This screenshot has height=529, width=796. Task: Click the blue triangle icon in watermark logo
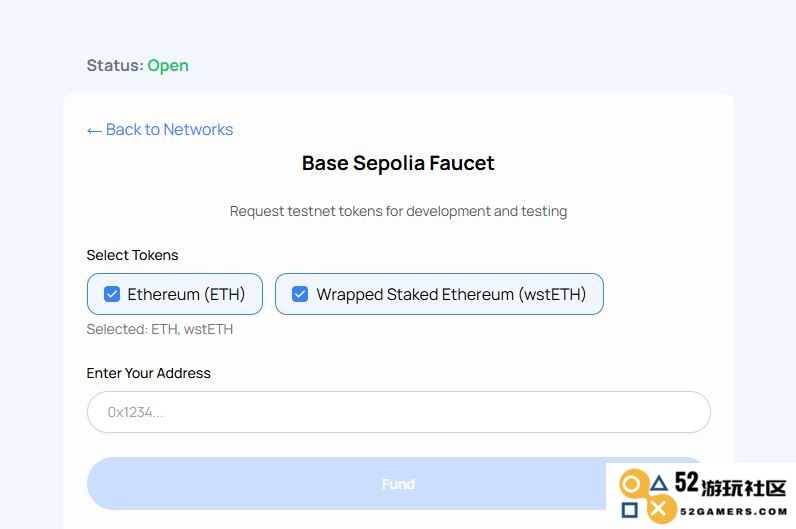tap(659, 483)
